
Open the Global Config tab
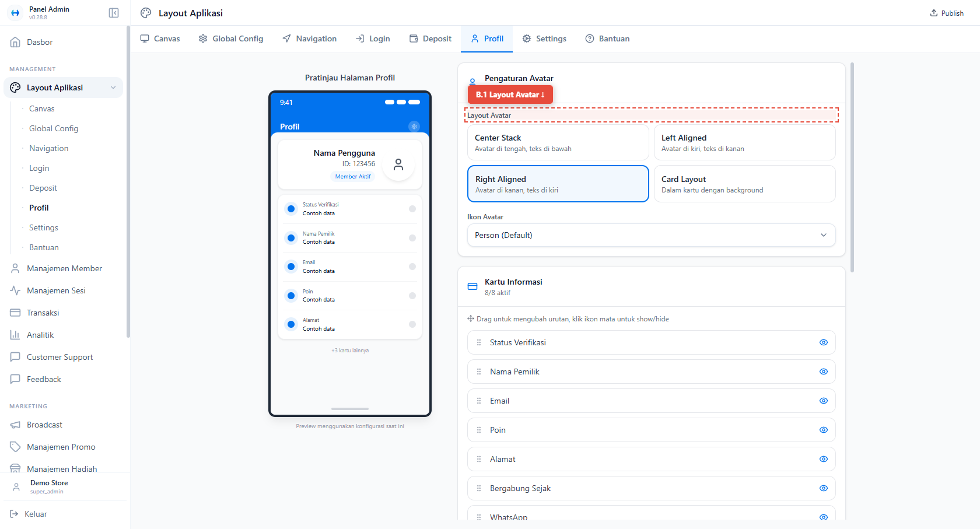[x=231, y=38]
